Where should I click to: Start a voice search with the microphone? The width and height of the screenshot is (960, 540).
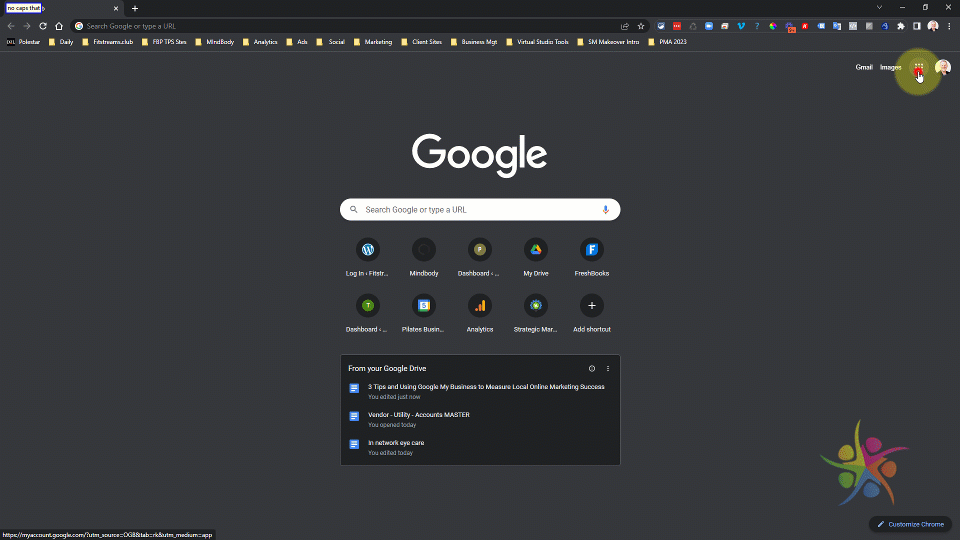[606, 209]
